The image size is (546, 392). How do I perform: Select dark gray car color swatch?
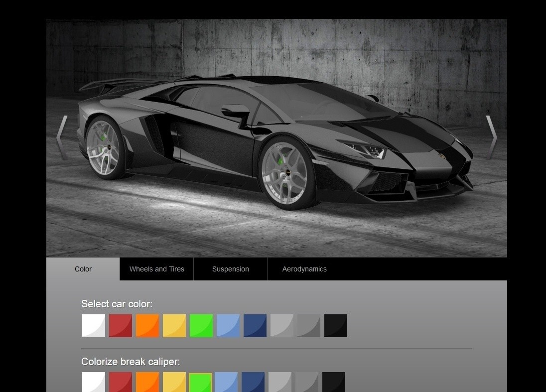[309, 326]
